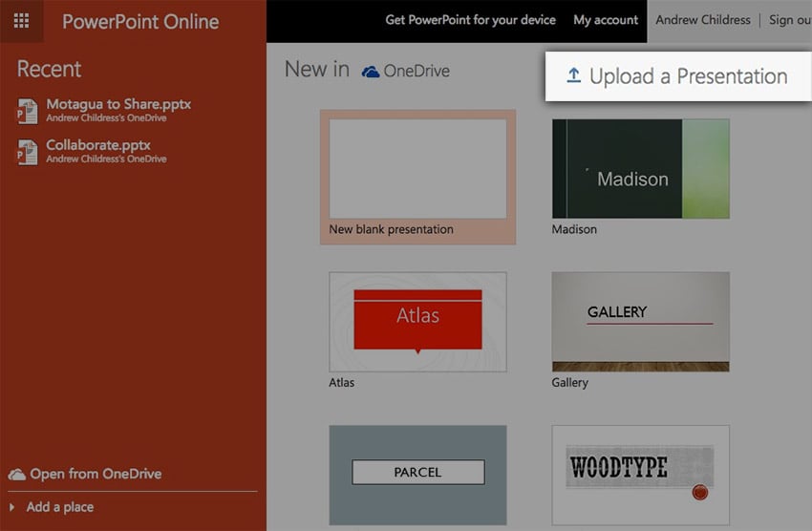Click the PowerPoint icon beside Collaborate.pptx
Image resolution: width=812 pixels, height=531 pixels.
point(27,152)
